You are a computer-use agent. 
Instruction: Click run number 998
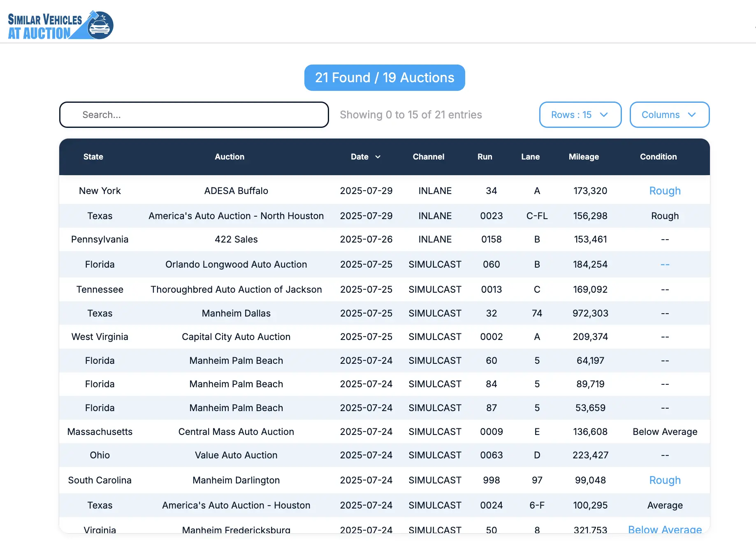[492, 480]
